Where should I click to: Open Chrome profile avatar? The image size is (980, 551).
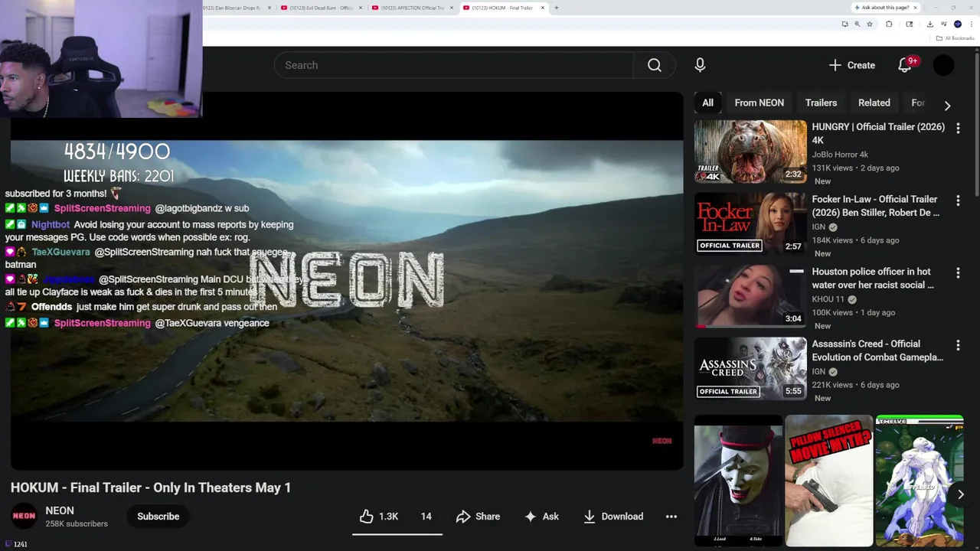pyautogui.click(x=957, y=24)
